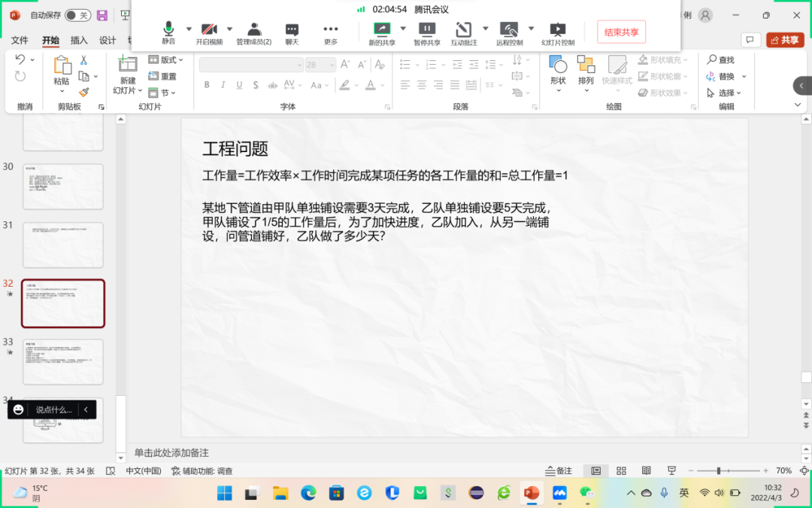The width and height of the screenshot is (812, 508).
Task: Select slide 31 thumbnail
Action: [x=63, y=245]
